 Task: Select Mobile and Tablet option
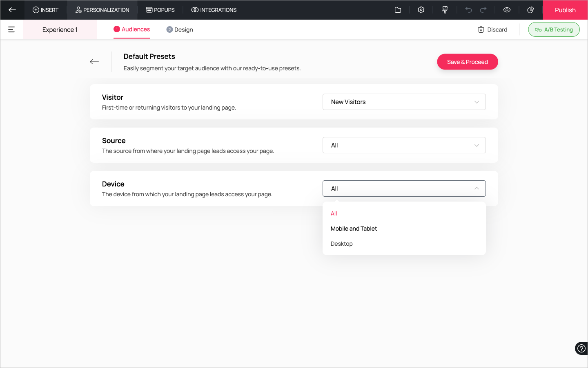point(354,229)
